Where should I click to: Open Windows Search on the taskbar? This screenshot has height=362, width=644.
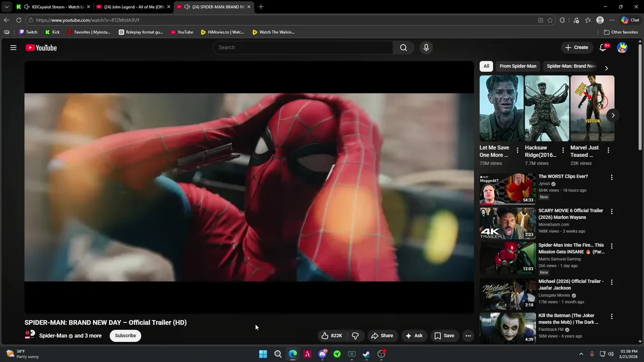click(x=278, y=354)
